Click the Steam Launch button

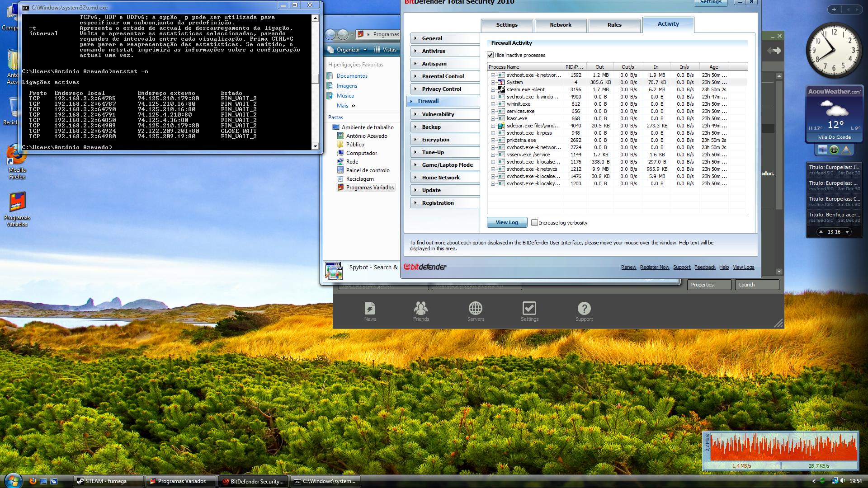coord(757,285)
